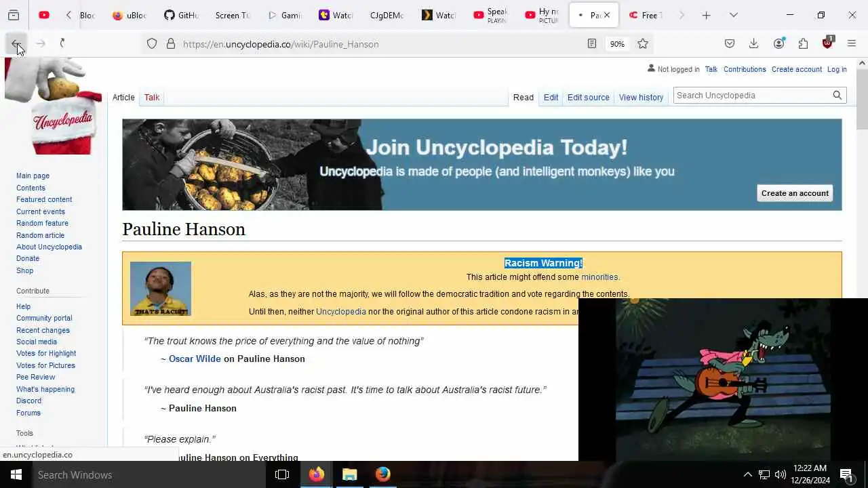
Task: Bookmark this page with the star icon
Action: [x=643, y=44]
